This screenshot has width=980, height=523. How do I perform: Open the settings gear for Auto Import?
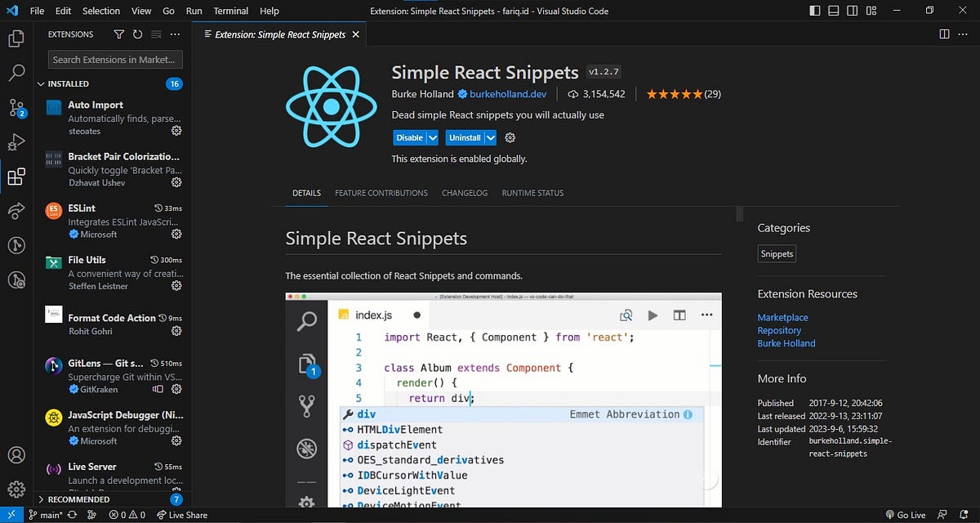point(176,131)
